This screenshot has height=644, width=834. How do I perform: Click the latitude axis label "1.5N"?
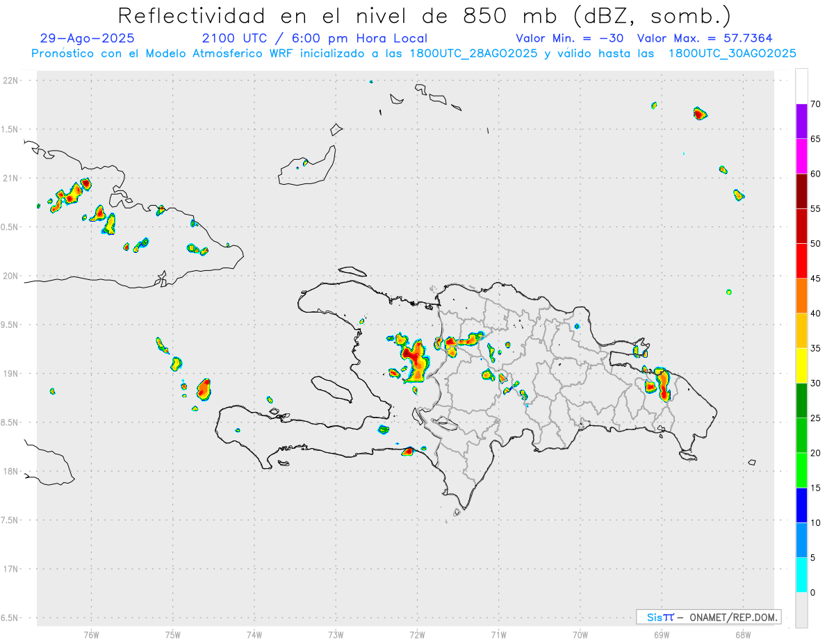pos(11,129)
